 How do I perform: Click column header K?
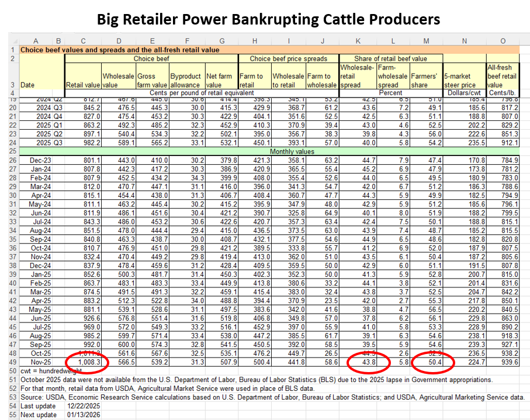[356, 41]
